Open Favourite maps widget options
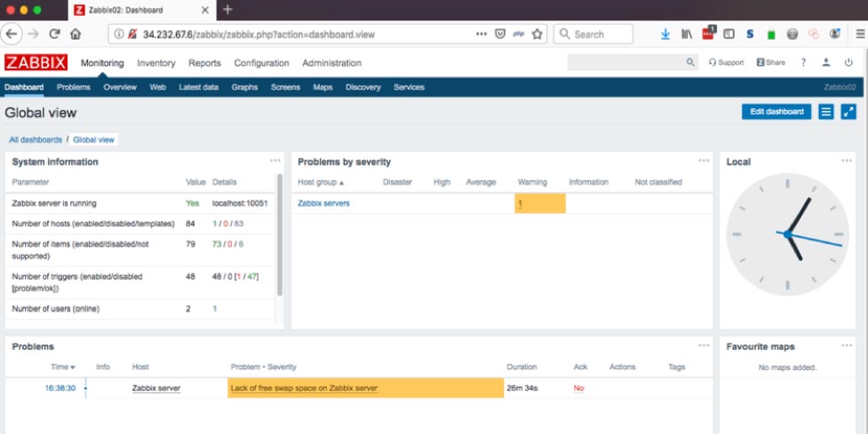The height and width of the screenshot is (434, 868). point(847,345)
